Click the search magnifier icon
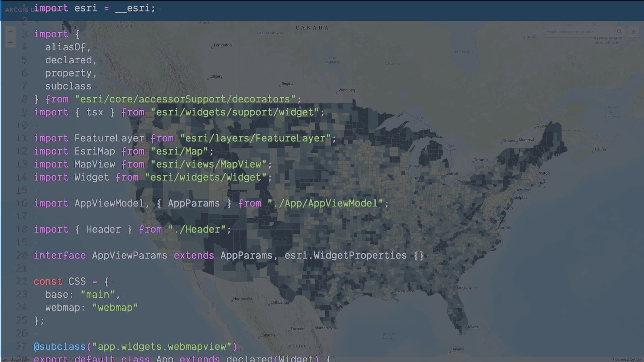 619,32
